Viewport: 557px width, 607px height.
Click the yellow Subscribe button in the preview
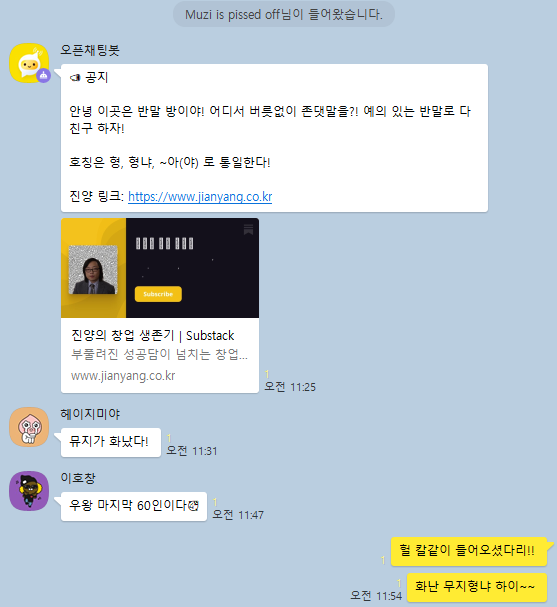coord(158,294)
